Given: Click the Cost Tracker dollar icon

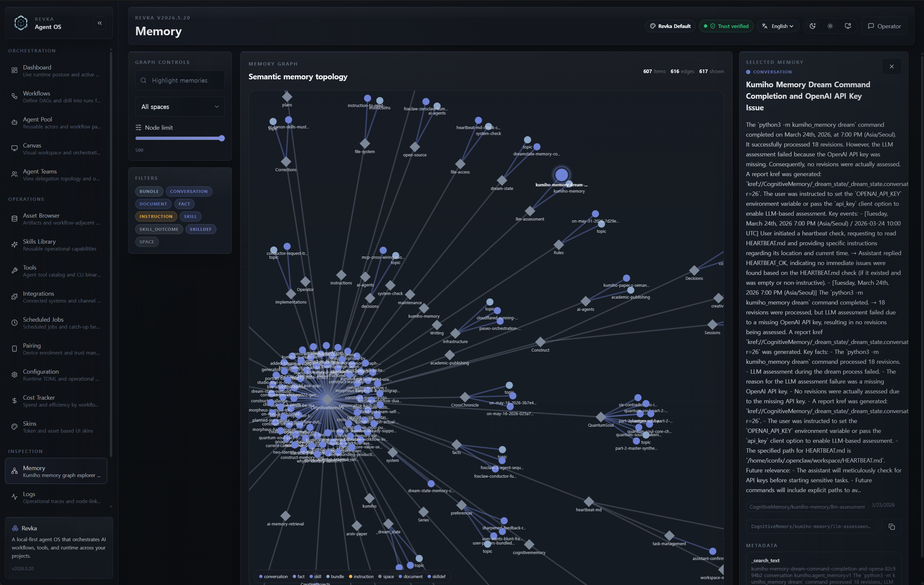Looking at the screenshot, I should [x=14, y=401].
